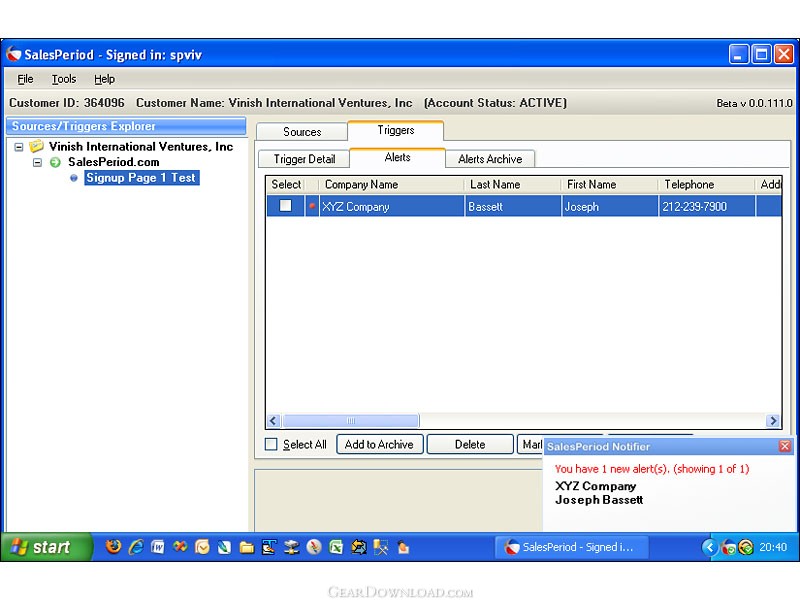Click the blue bullet beside Signup Page 1 Test

point(74,178)
